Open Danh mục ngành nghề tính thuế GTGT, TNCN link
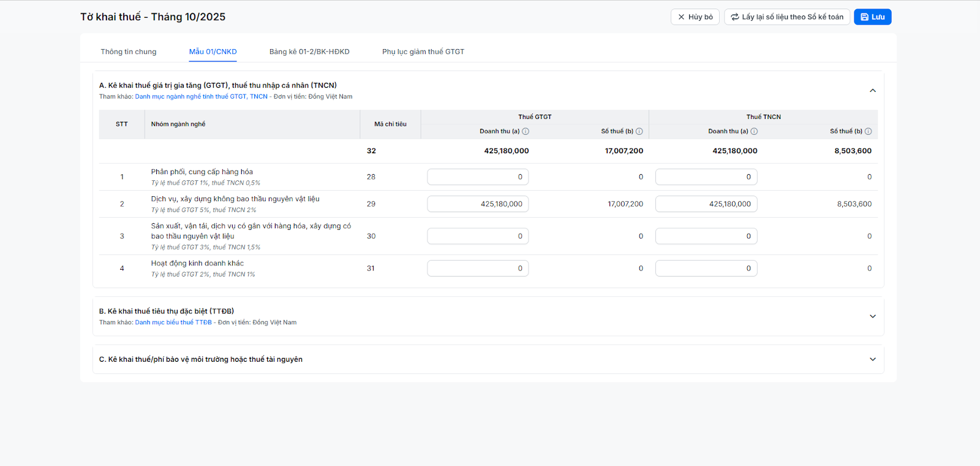The width and height of the screenshot is (980, 466). (x=201, y=97)
